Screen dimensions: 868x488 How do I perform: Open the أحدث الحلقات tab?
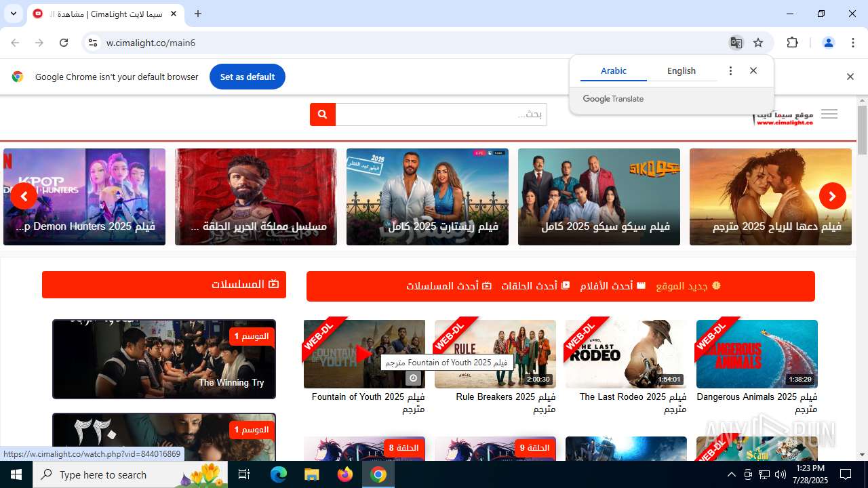536,286
